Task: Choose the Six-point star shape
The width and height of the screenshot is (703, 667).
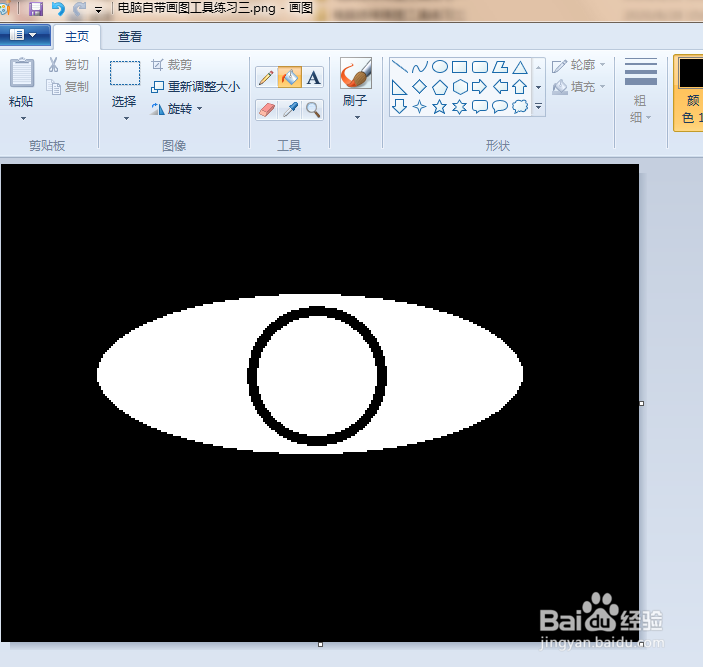Action: tap(460, 107)
